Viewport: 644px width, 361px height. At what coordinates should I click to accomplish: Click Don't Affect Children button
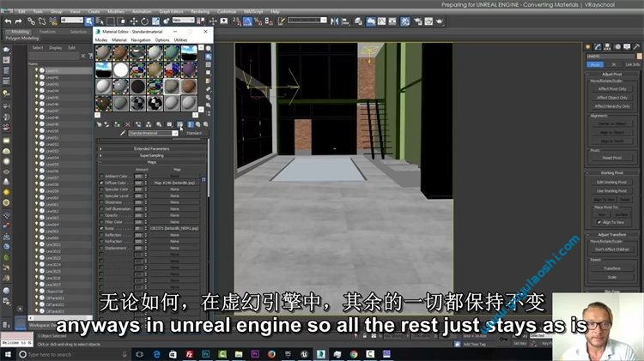point(612,250)
